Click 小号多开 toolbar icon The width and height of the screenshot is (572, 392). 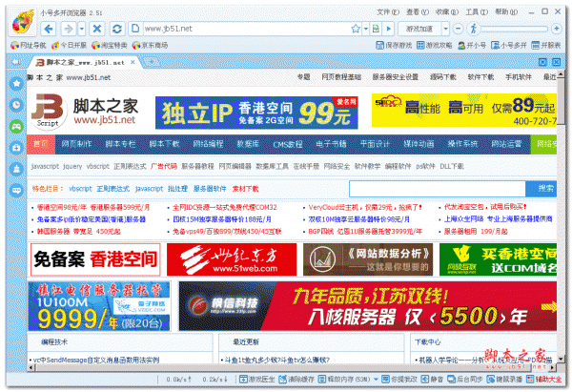click(508, 45)
